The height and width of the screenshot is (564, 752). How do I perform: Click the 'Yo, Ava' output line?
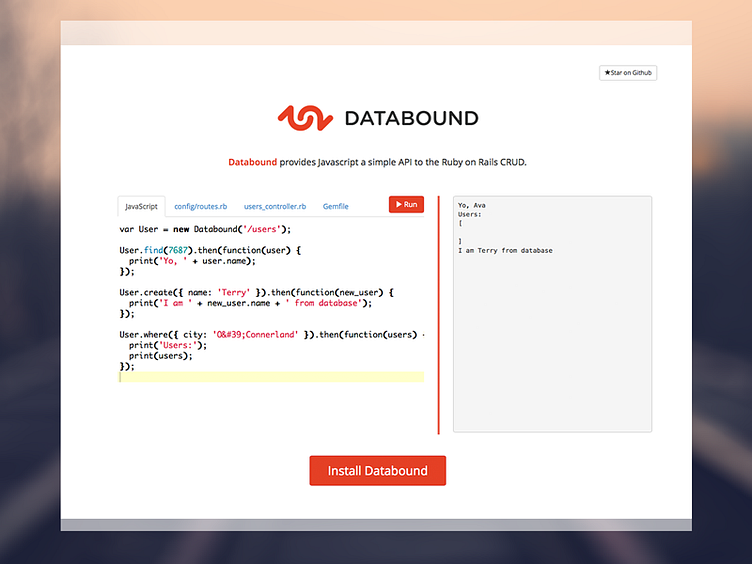[471, 205]
